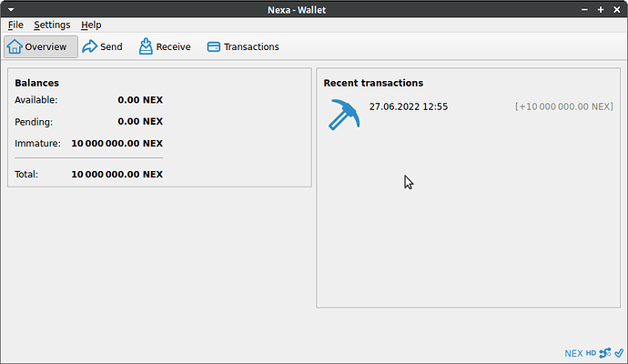The width and height of the screenshot is (628, 364).
Task: Click the Balances heading
Action: coord(36,83)
